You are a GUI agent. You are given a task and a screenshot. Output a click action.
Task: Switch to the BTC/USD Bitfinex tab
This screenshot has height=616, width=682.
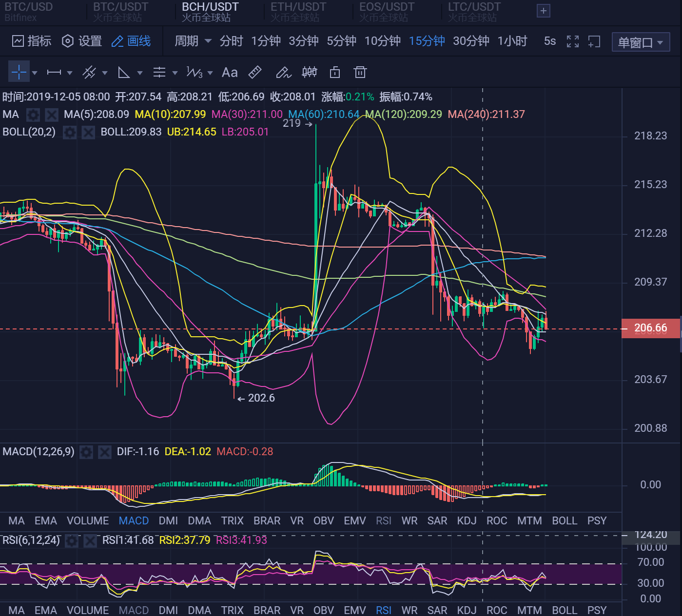pyautogui.click(x=29, y=12)
